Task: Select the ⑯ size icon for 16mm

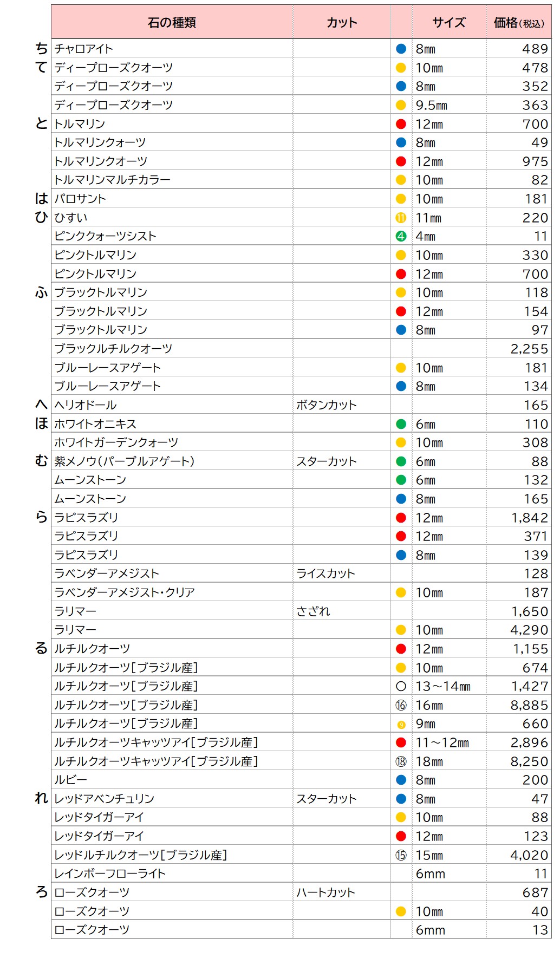Action: 401,705
